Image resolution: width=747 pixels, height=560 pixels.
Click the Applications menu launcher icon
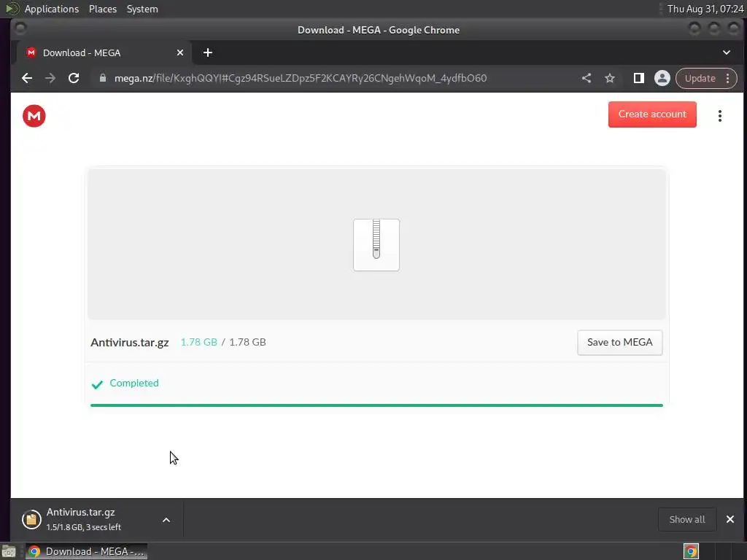coord(12,9)
